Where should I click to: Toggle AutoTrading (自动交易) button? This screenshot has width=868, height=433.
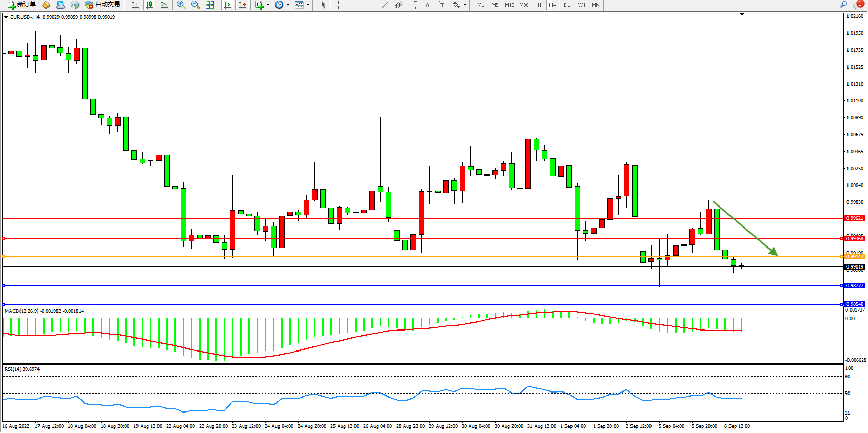click(x=103, y=5)
